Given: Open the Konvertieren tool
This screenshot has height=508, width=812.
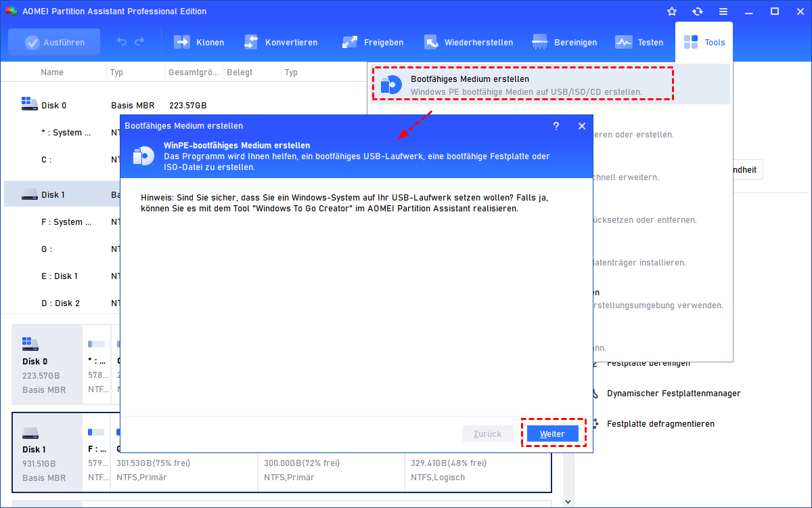Looking at the screenshot, I should [252, 42].
